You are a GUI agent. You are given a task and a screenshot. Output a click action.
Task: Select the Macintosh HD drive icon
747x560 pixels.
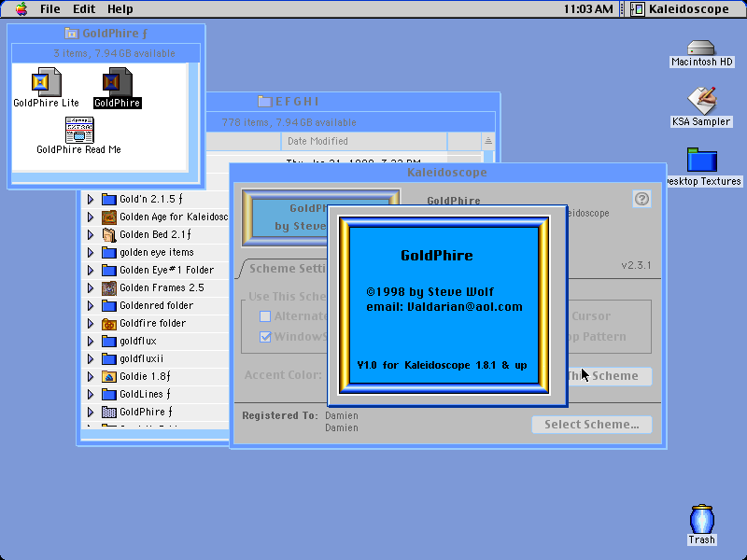701,49
